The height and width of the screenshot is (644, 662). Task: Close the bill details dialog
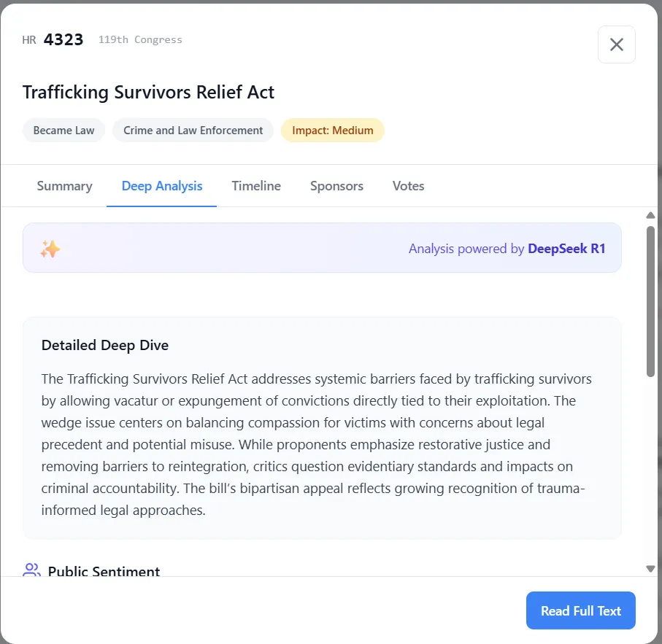point(616,44)
